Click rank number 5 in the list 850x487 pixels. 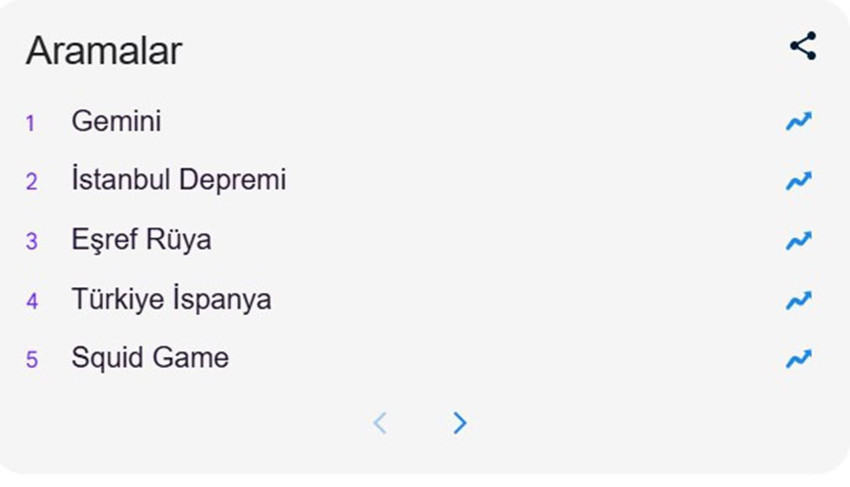[31, 360]
